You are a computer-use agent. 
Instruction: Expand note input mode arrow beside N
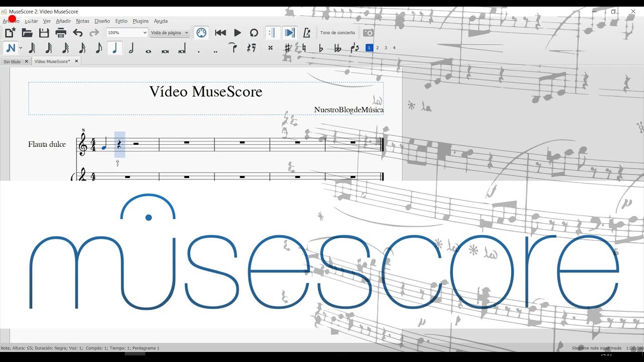21,48
